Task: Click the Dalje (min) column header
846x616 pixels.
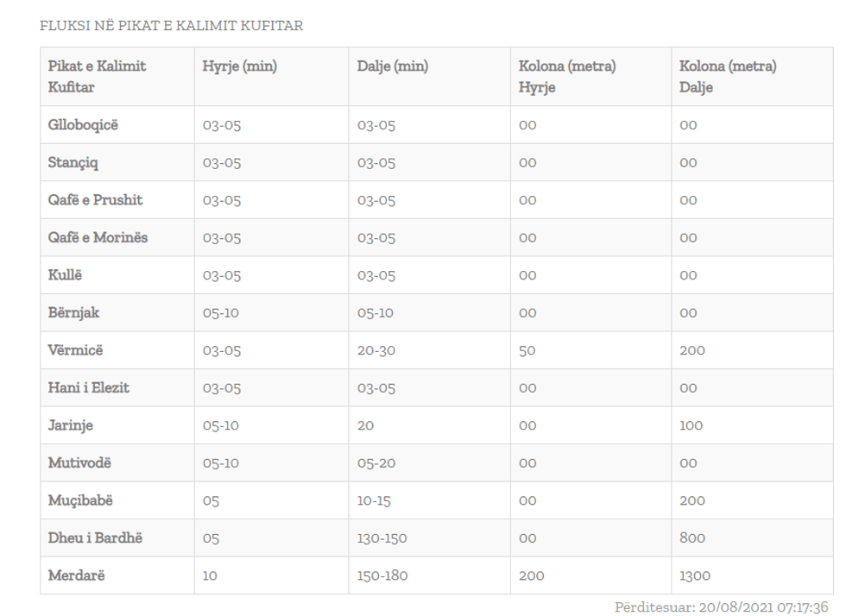Action: 393,66
